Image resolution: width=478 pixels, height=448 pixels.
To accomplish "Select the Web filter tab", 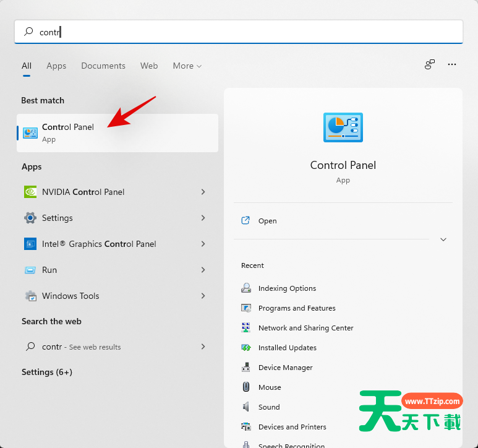I will (149, 66).
